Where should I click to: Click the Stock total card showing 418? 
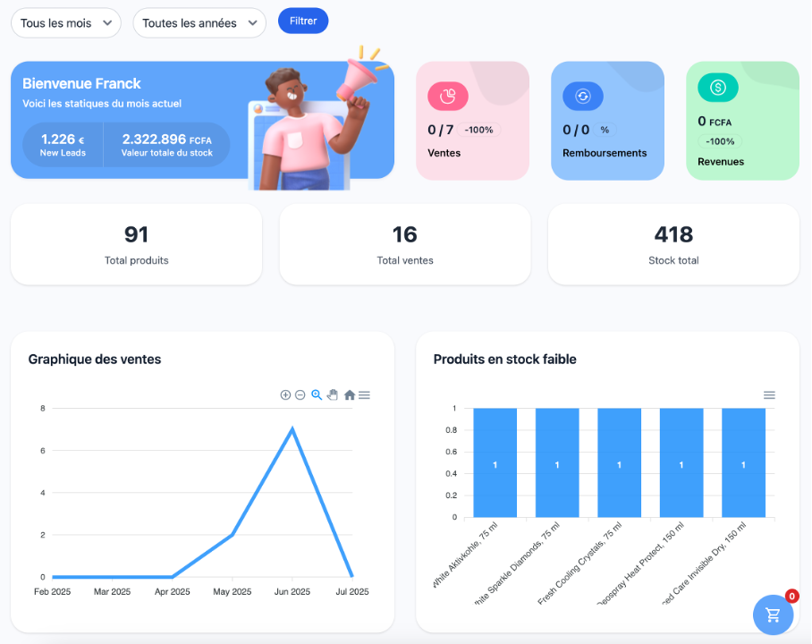pyautogui.click(x=673, y=244)
